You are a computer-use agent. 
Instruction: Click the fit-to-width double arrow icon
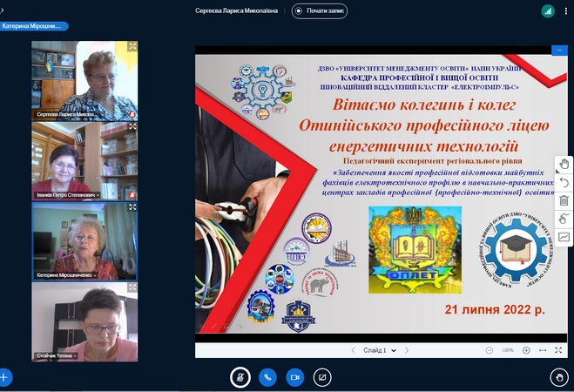click(x=544, y=350)
